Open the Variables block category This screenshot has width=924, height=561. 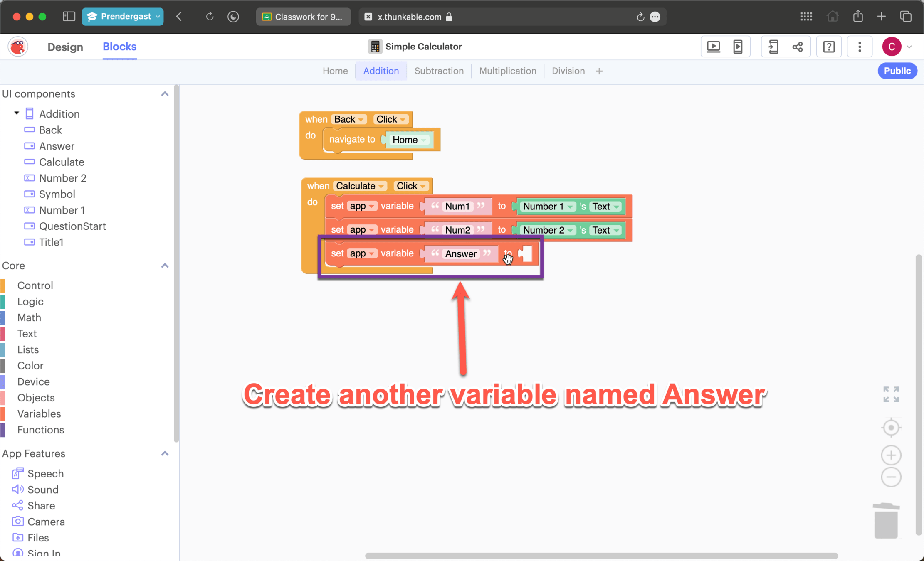point(39,413)
